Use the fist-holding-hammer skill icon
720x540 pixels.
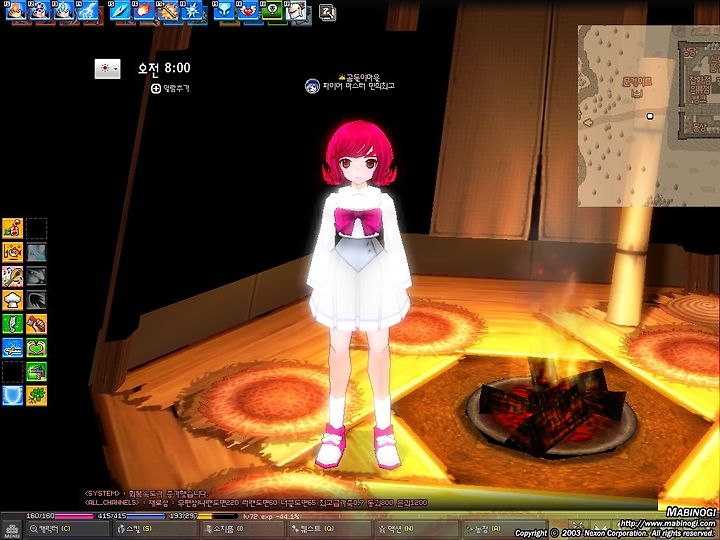36,324
